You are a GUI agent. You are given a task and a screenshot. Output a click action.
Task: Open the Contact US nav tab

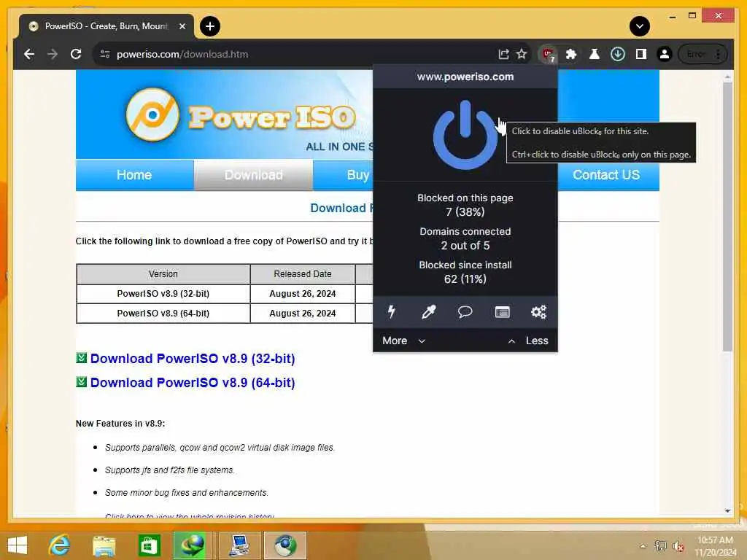click(606, 175)
